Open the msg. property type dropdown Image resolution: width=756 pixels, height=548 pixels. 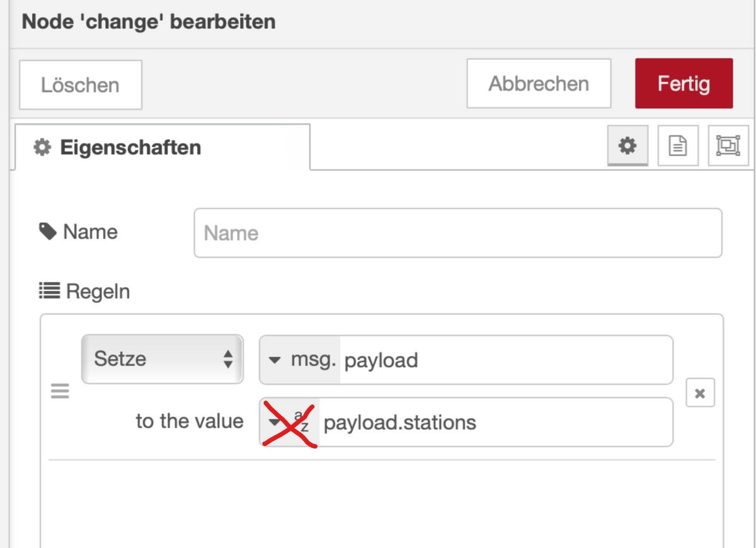click(300, 360)
